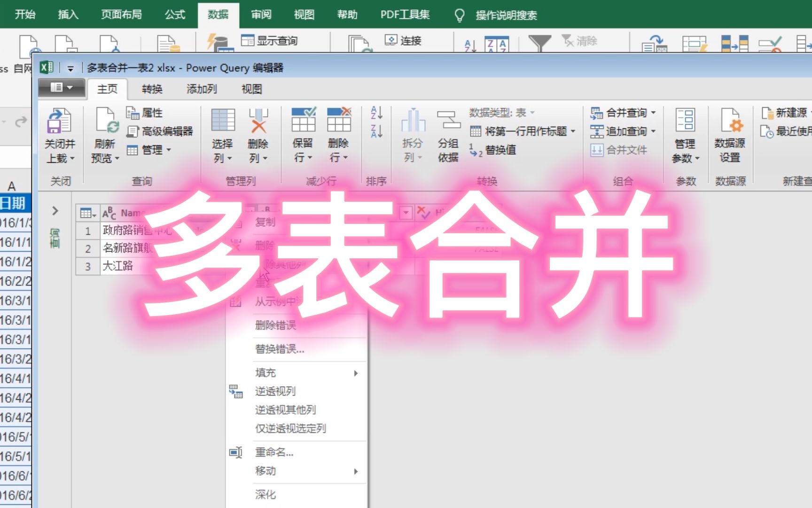Switch to the 转换 transform tab
This screenshot has width=812, height=508.
click(152, 89)
